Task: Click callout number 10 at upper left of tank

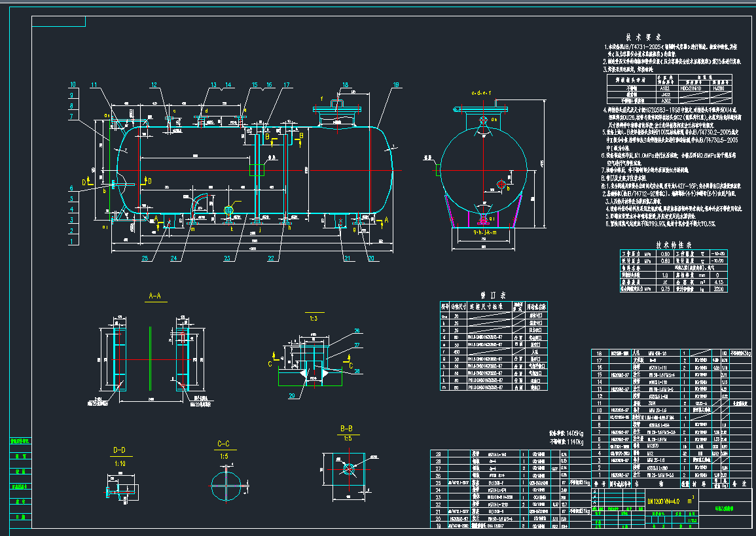Action: (73, 85)
